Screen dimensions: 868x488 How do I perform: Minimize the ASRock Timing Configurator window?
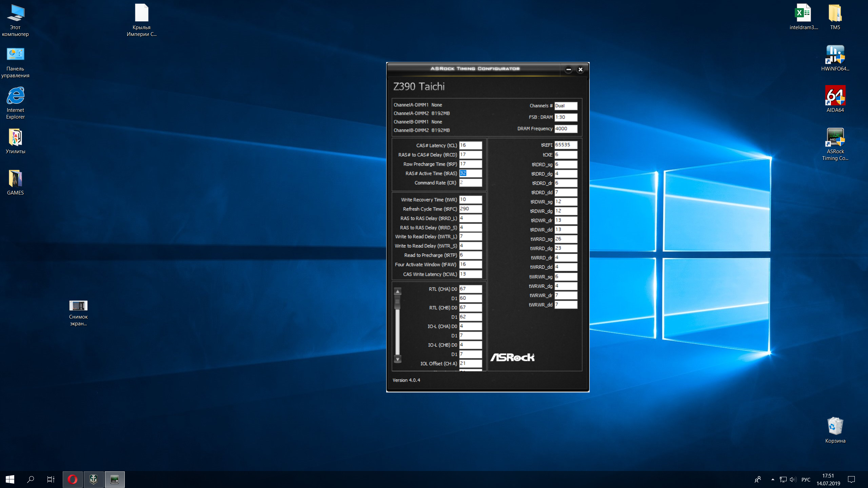coord(569,69)
